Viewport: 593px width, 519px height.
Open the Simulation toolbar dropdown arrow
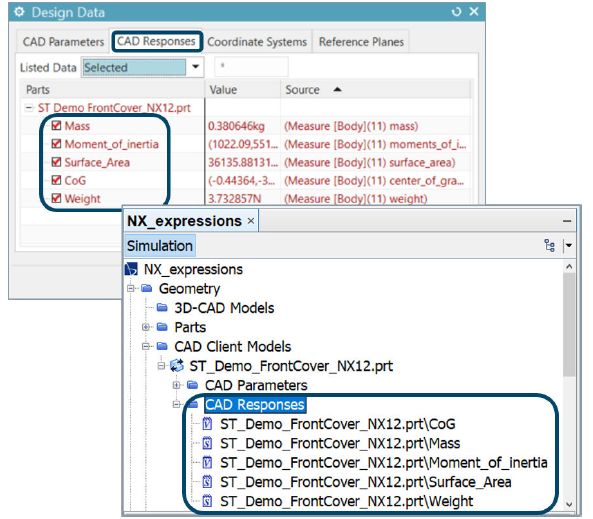[x=568, y=246]
